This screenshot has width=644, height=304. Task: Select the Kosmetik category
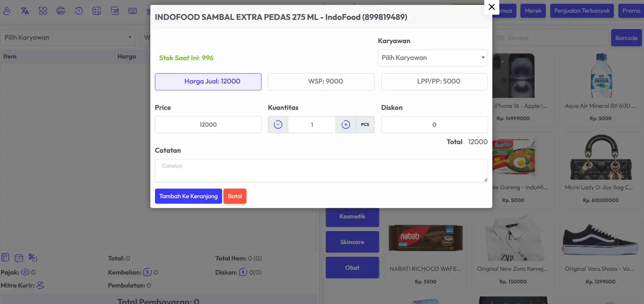[352, 217]
